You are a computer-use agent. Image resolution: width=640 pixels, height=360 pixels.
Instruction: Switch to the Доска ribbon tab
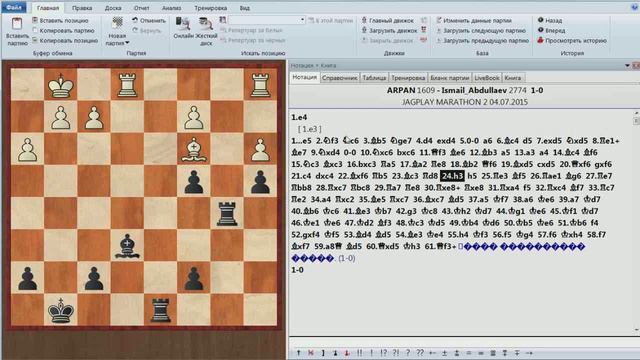click(x=113, y=8)
